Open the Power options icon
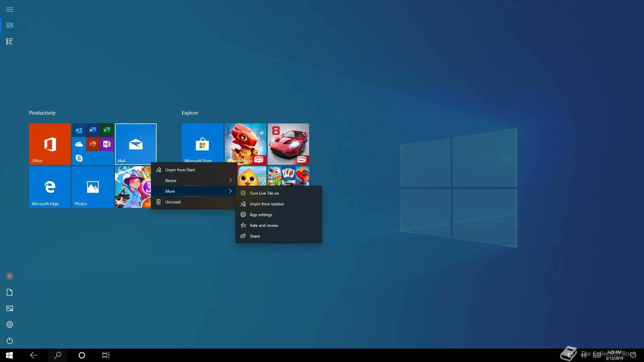The height and width of the screenshot is (362, 644). 10,341
